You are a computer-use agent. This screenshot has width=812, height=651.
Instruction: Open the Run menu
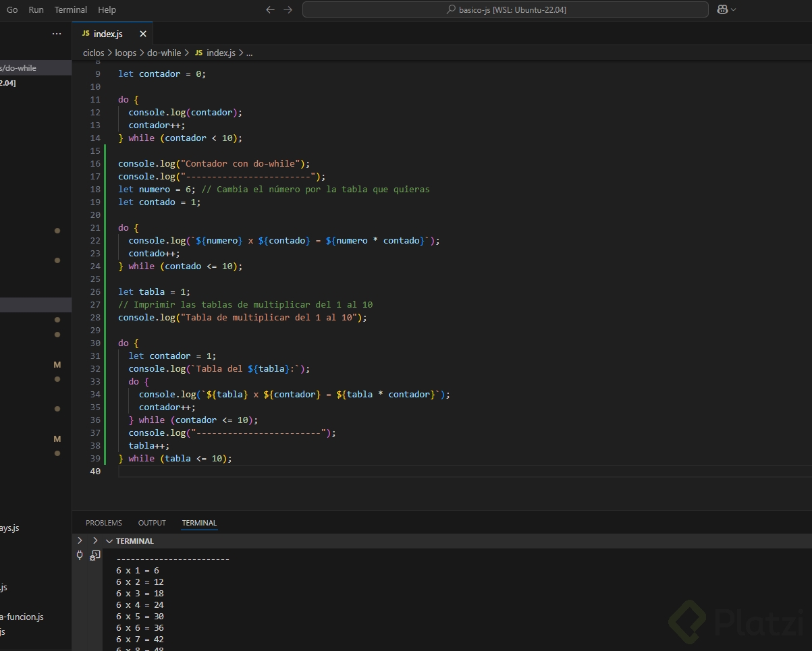click(x=36, y=9)
